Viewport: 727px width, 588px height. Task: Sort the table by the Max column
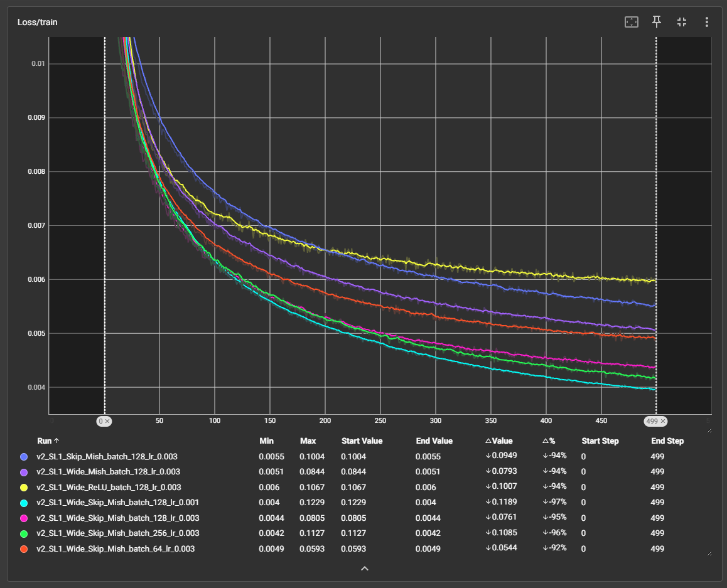pos(308,441)
